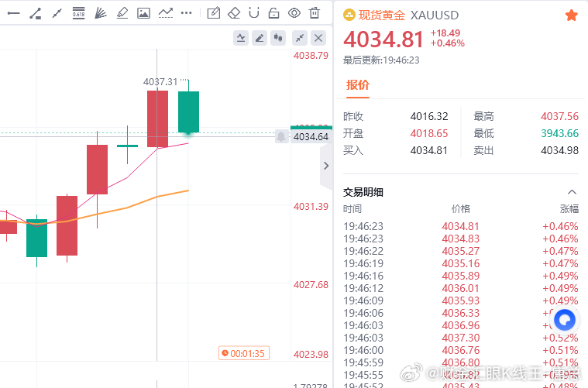588x388 pixels.
Task: Close the chart panel with X
Action: 318,38
